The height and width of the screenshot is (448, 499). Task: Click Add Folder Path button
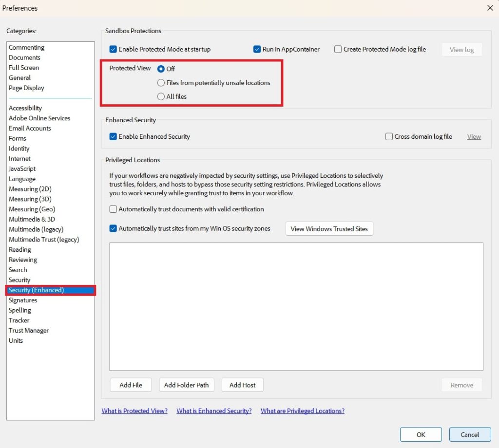click(x=187, y=385)
